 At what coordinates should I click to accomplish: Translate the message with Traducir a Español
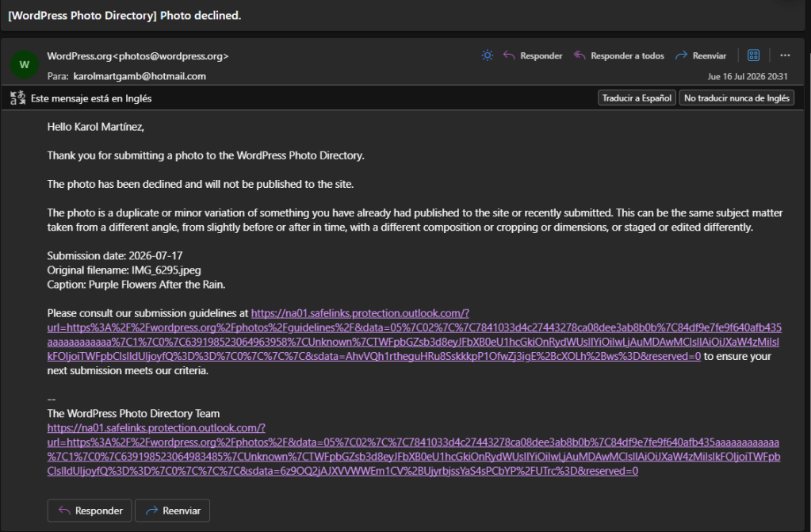coord(637,98)
